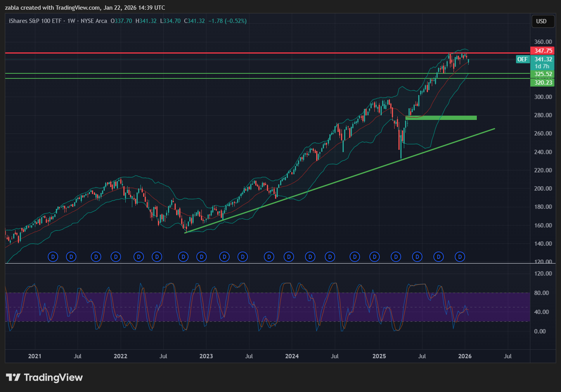Screen dimensions: 561x392
Task: Click the TradingView logo at bottom left
Action: [44, 378]
